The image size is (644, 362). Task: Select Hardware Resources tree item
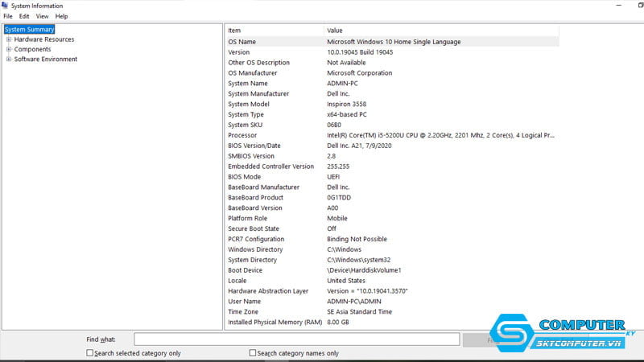coord(44,39)
